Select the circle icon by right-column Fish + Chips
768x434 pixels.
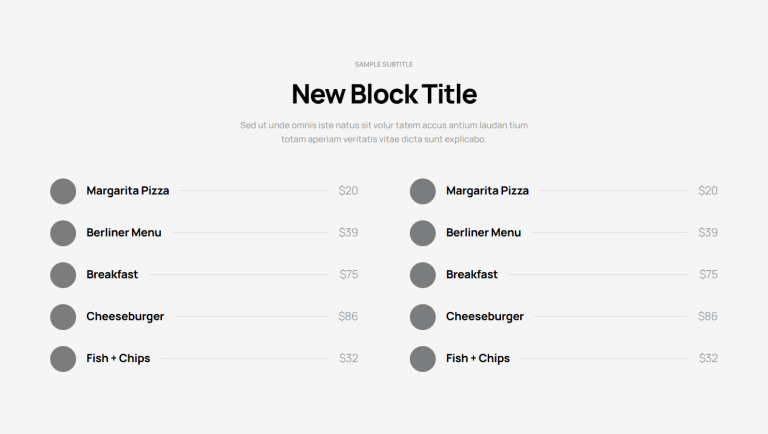tap(423, 359)
